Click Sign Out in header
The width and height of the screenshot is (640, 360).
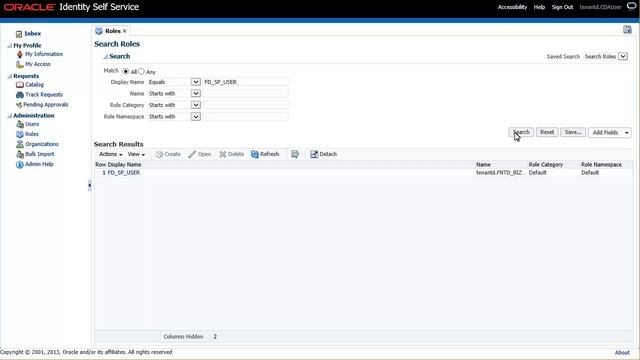(562, 7)
